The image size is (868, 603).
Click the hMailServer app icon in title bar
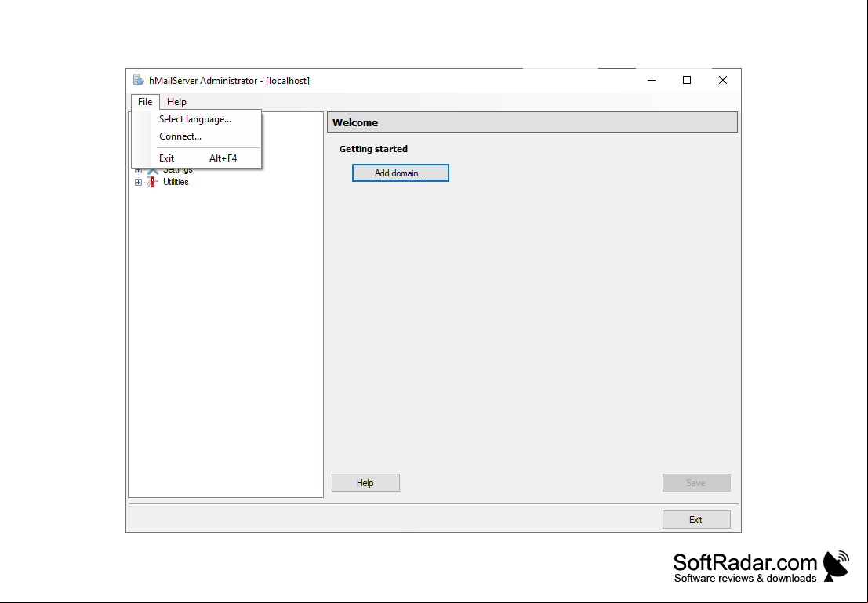[138, 80]
